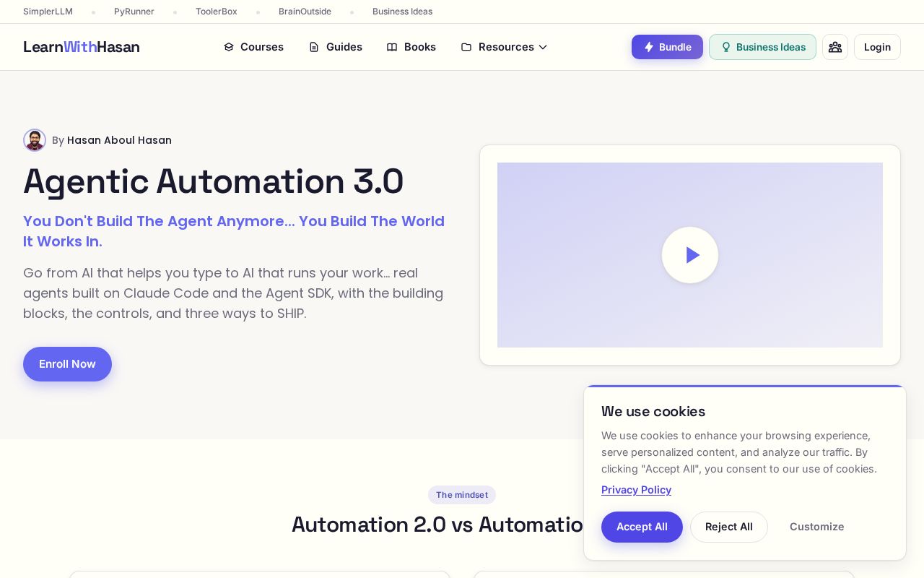This screenshot has width=924, height=578.
Task: Accept all cookies
Action: pos(642,527)
